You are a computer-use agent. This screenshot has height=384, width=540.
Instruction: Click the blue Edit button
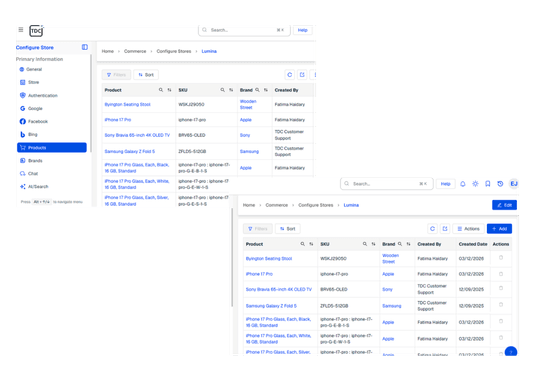tap(504, 205)
